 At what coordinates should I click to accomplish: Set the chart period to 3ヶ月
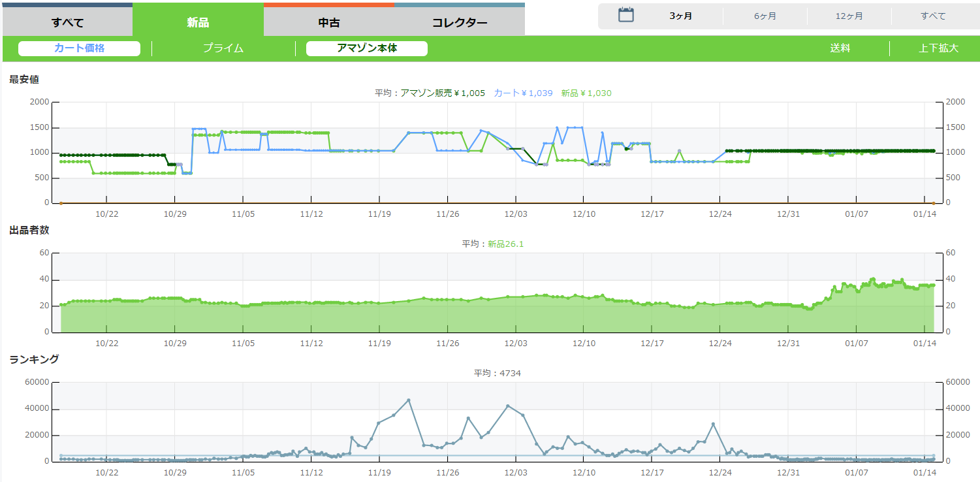681,16
